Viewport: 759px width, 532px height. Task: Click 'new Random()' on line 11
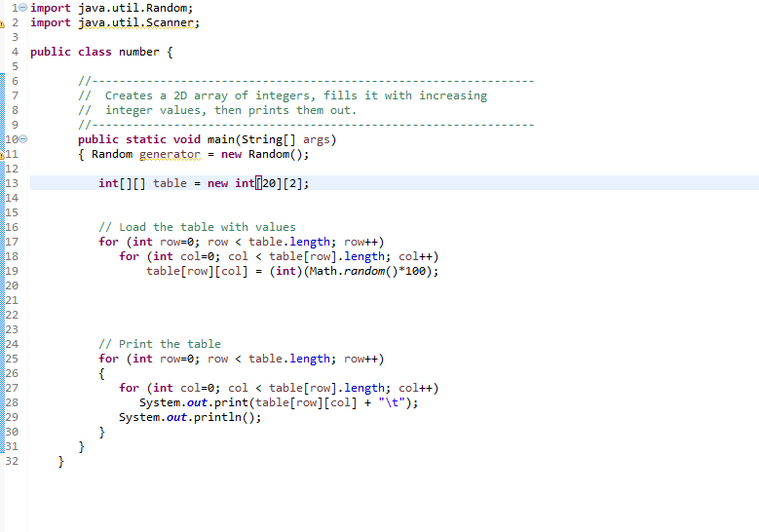(x=262, y=154)
